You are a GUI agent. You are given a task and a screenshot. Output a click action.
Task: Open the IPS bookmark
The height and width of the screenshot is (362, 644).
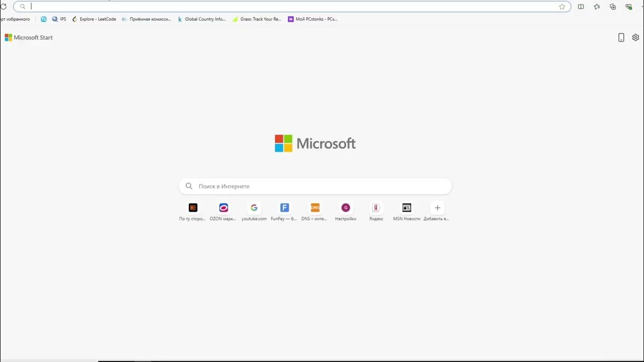pos(59,19)
